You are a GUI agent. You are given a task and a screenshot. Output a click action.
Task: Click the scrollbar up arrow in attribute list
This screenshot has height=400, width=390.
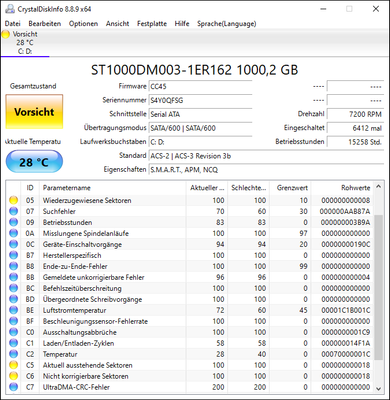378,187
